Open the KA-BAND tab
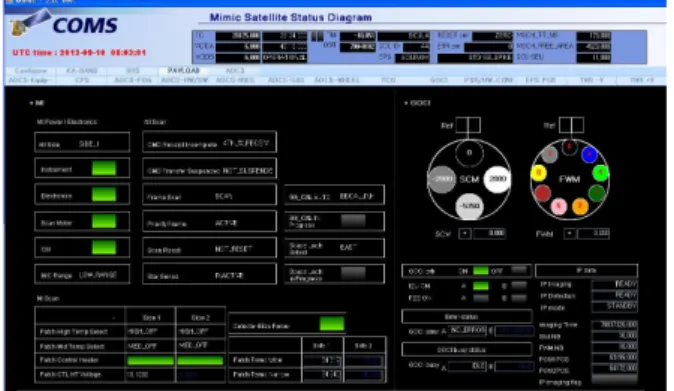674x391 pixels. tap(81, 70)
